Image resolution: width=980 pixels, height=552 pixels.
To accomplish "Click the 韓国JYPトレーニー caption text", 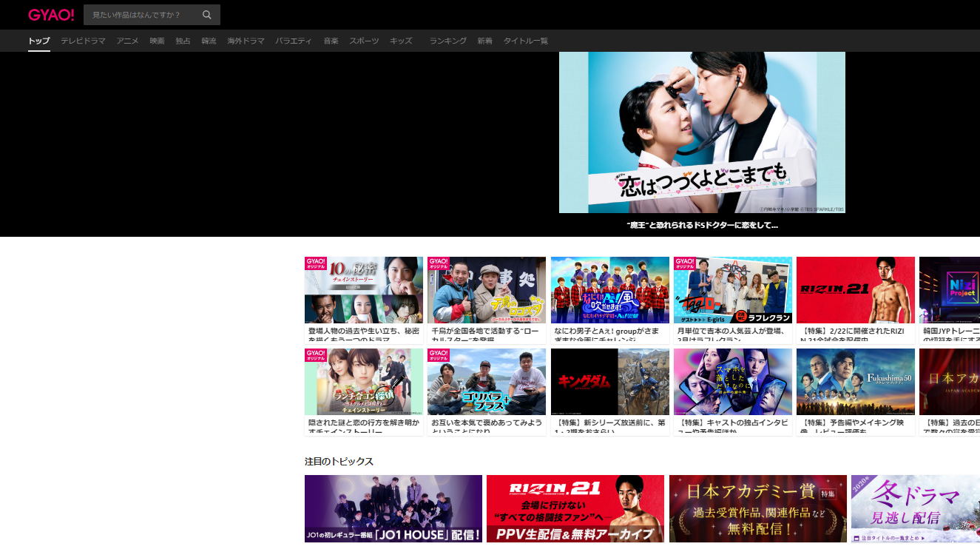I will coord(951,334).
